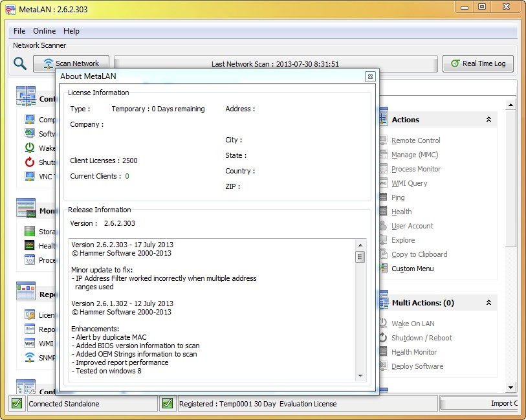Click Deploy Software multi action
Viewport: 526px width, 420px height.
point(417,366)
